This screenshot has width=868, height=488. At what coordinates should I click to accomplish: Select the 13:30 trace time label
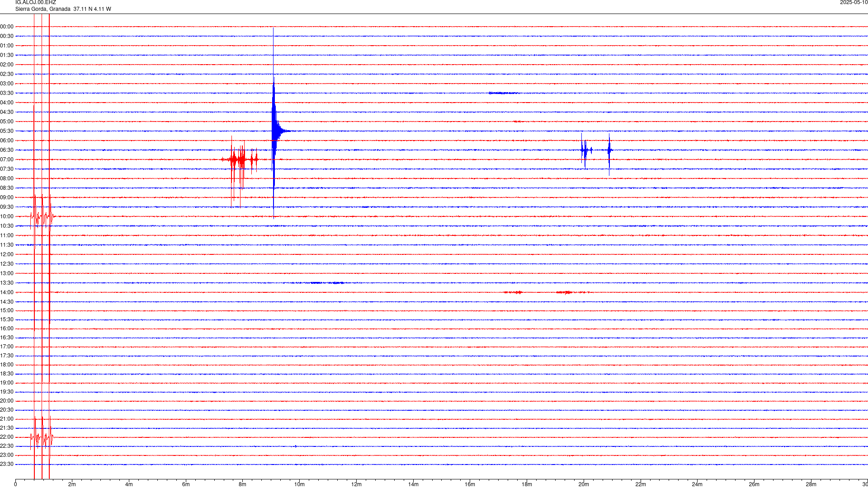point(7,283)
